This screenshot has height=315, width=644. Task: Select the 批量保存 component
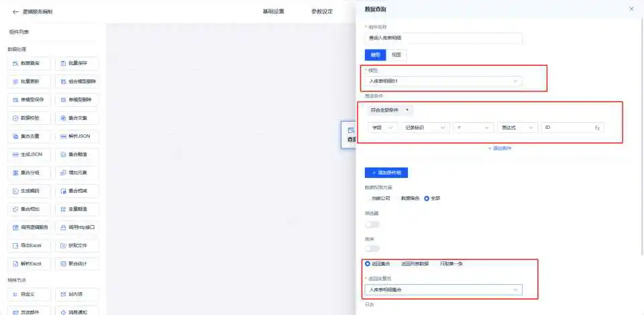tap(76, 64)
